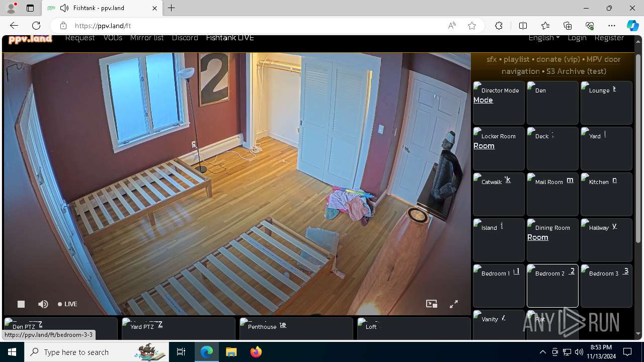Switch to the Bedroom 3 camera
The width and height of the screenshot is (644, 362).
[x=606, y=286]
